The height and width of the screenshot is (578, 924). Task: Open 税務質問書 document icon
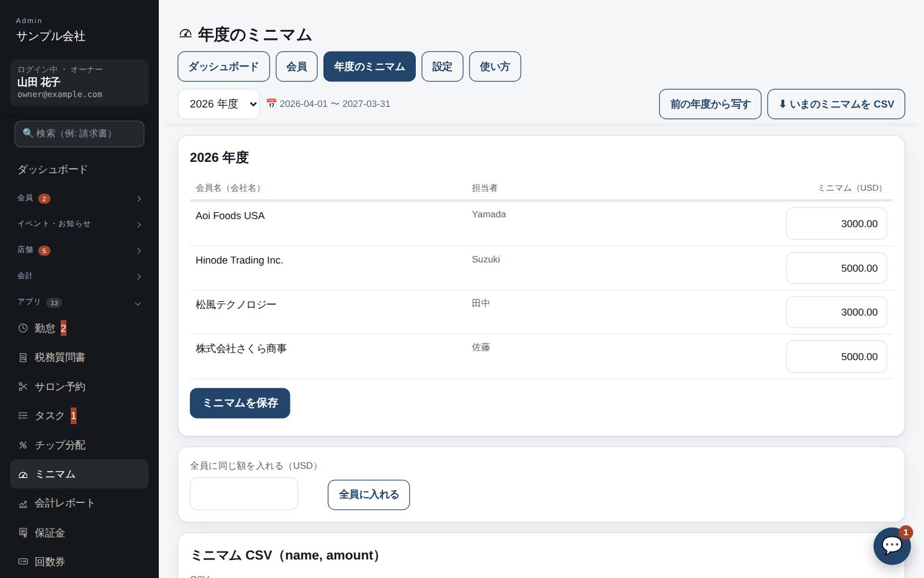(23, 358)
